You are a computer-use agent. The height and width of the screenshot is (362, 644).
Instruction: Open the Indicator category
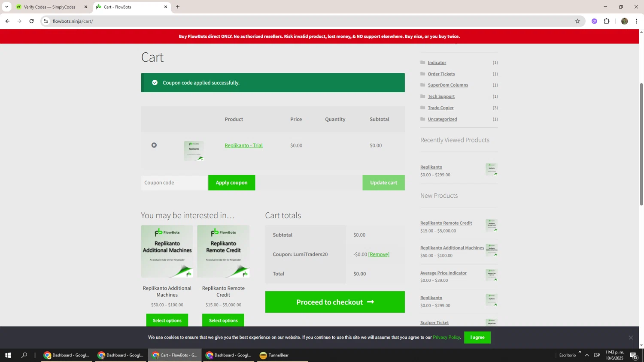[x=437, y=63]
